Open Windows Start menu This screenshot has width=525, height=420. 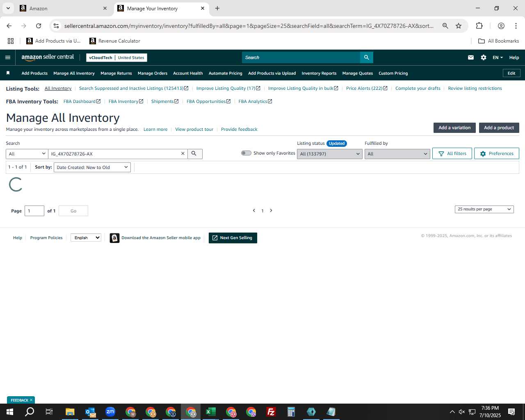[10, 412]
